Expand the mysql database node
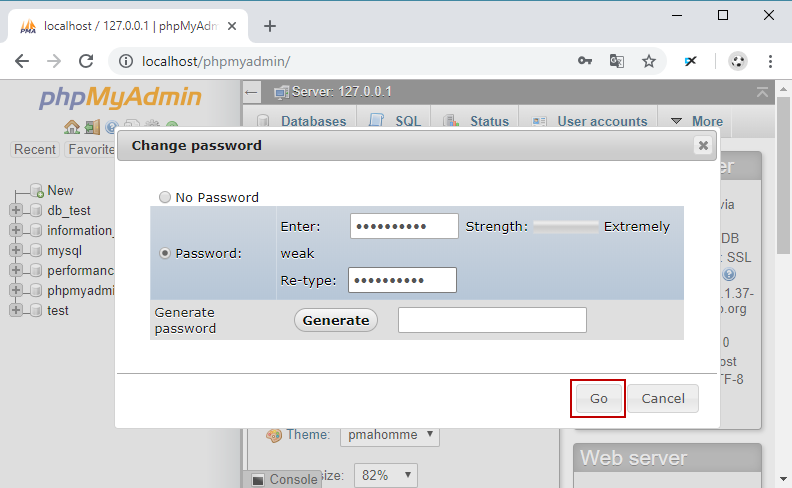Screen dimensions: 792x488 [16, 250]
